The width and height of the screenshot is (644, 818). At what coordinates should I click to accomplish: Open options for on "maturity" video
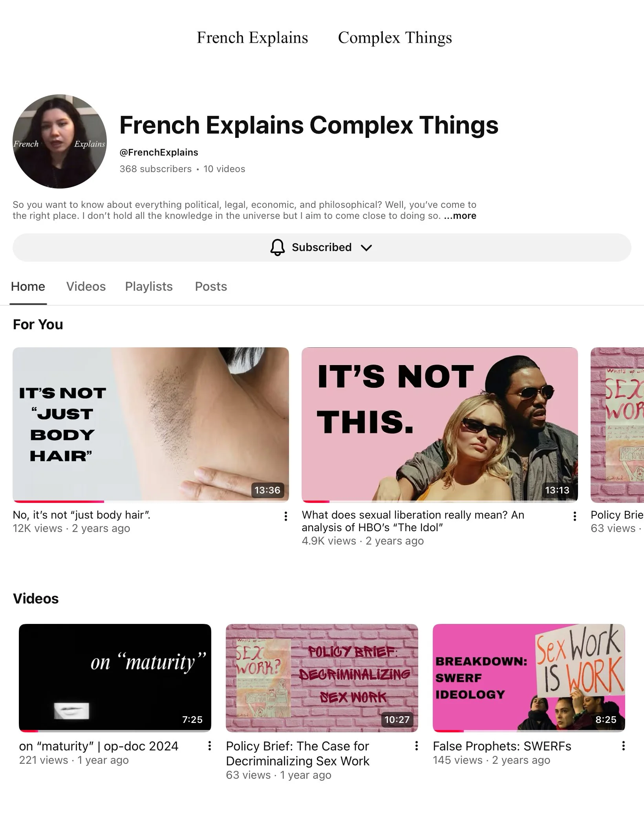coord(210,745)
